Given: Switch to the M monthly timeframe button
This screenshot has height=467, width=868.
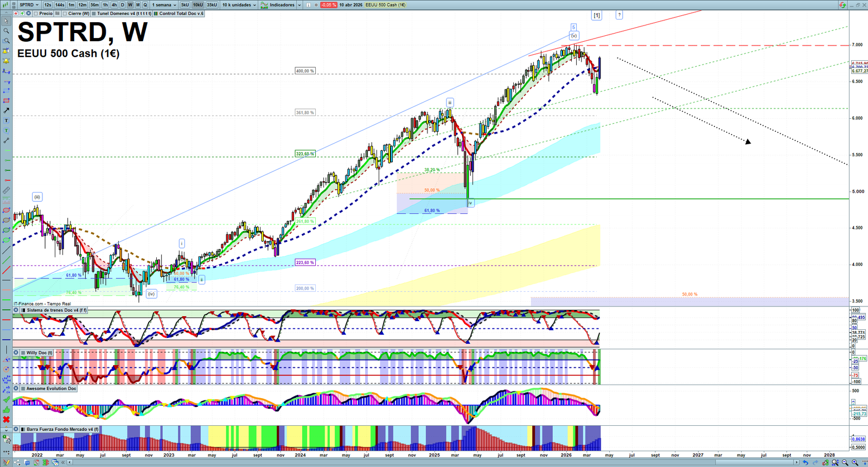Looking at the screenshot, I should tap(137, 5).
